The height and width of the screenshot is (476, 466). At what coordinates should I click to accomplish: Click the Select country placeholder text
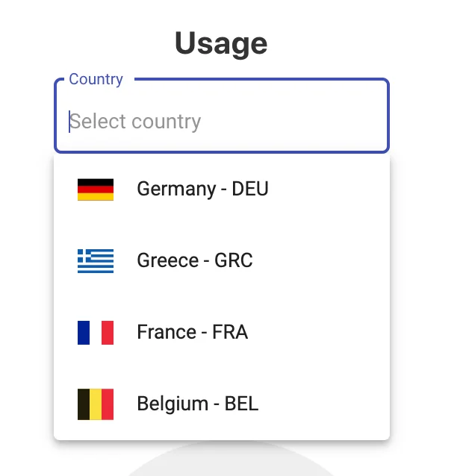(135, 122)
